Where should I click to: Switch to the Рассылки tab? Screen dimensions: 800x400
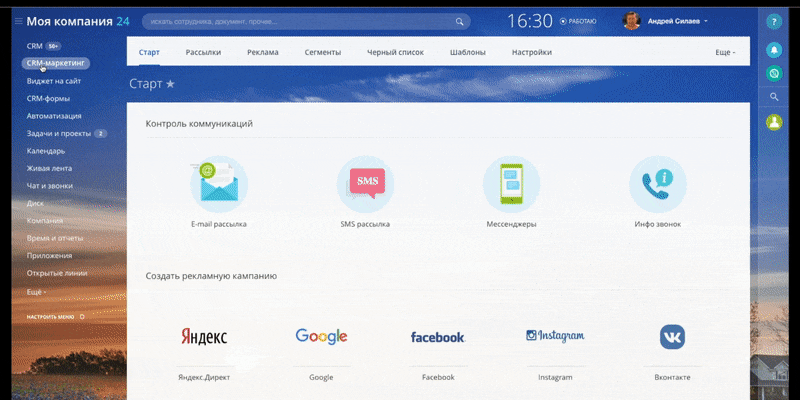coord(203,52)
